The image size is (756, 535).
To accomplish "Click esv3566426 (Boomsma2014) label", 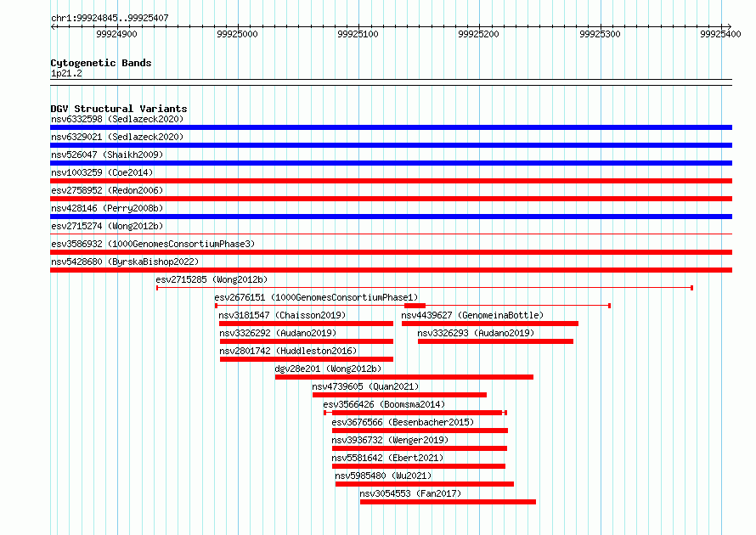I will [384, 404].
